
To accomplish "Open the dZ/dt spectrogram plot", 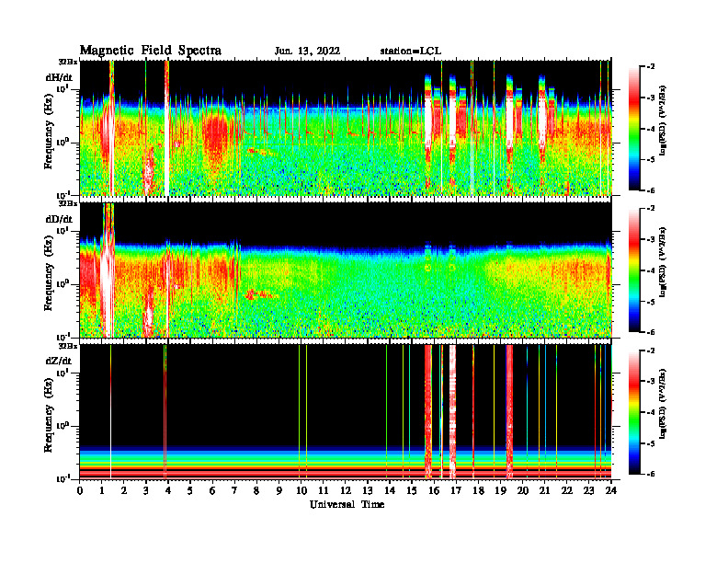I will 346,411.
